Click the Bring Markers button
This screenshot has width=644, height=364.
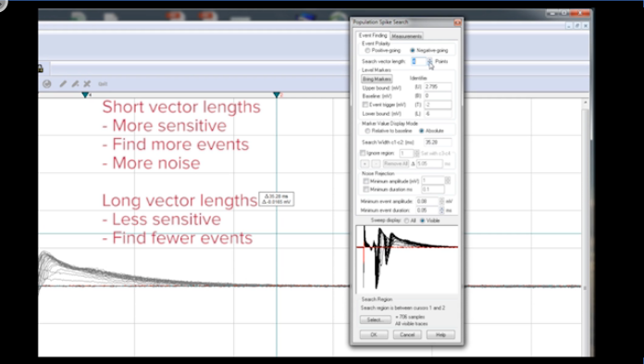tap(377, 79)
